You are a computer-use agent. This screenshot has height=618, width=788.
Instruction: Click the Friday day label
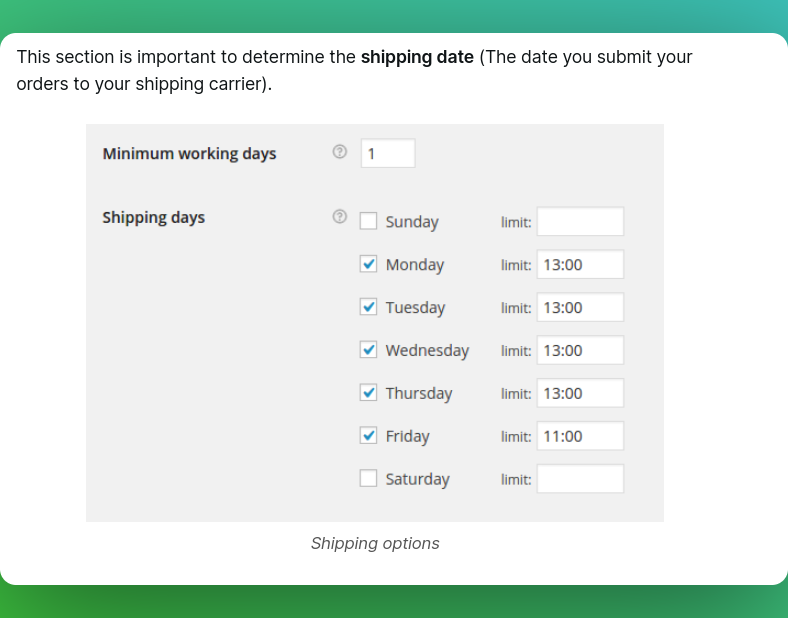(x=408, y=436)
